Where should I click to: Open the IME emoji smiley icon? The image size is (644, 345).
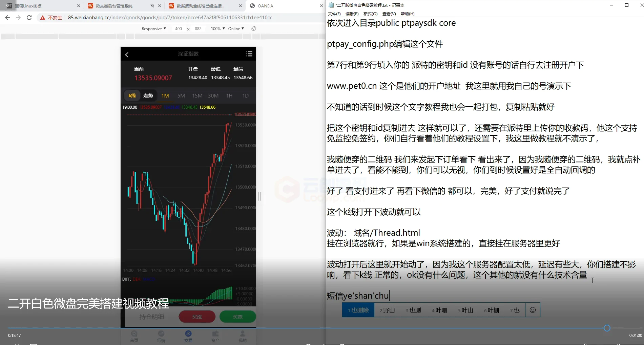coord(533,310)
